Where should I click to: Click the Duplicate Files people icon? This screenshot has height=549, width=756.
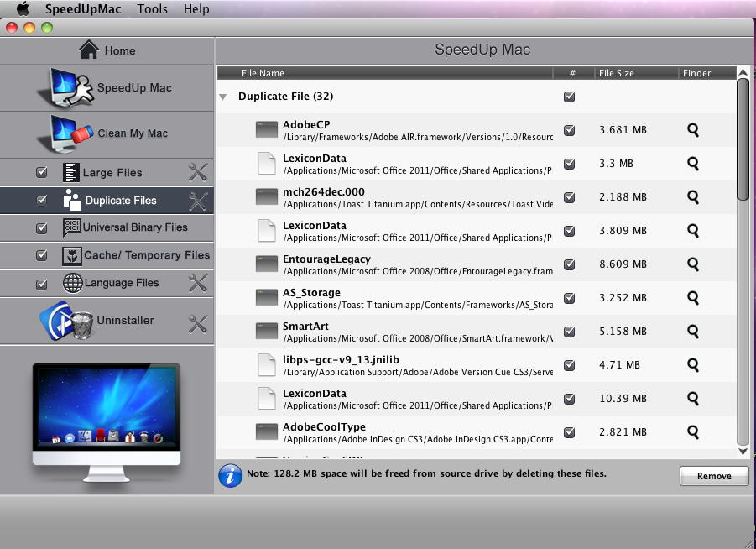click(x=72, y=200)
